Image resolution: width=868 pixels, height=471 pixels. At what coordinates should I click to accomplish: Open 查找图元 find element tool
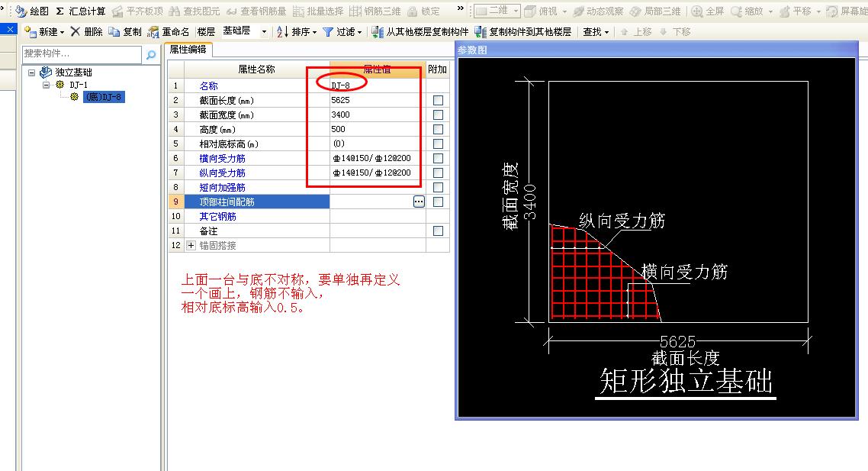(194, 11)
